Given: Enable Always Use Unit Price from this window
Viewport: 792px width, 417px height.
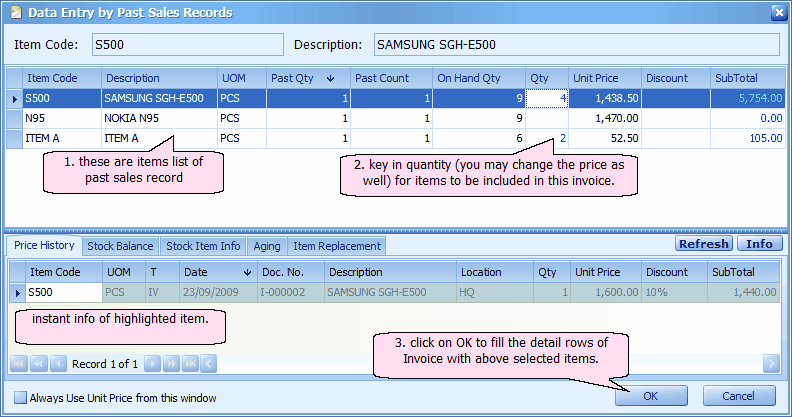Looking at the screenshot, I should coord(20,397).
